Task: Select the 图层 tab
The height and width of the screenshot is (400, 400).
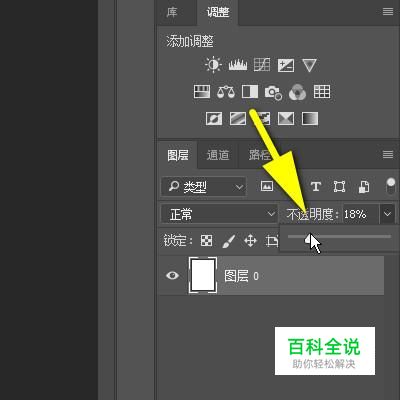Action: [x=178, y=155]
